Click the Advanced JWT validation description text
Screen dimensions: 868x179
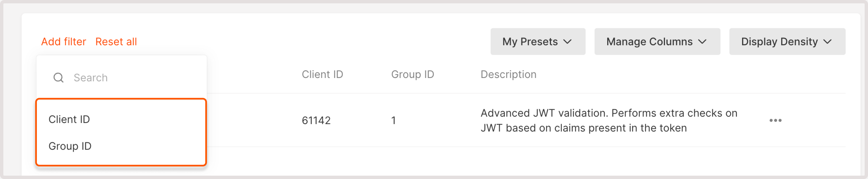(x=608, y=113)
